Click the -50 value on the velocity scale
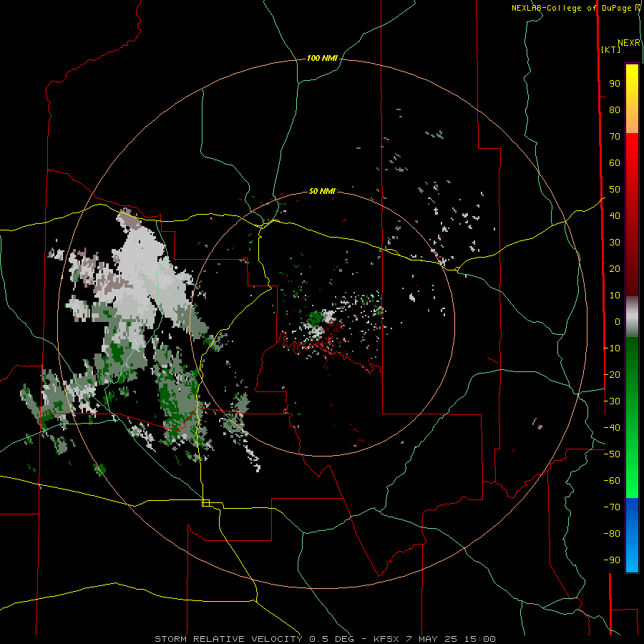Screen dimensions: 644x644 coord(612,454)
